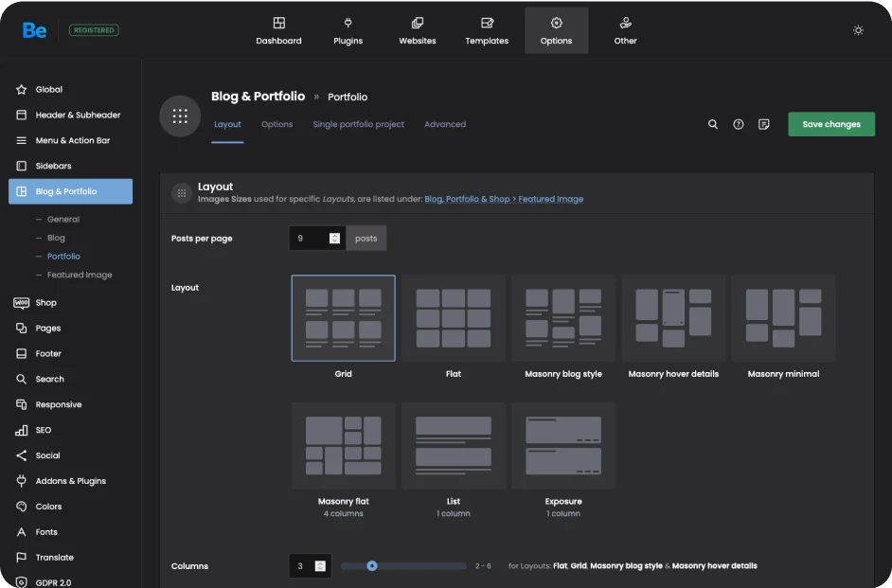Viewport: 892px width, 588px height.
Task: Go to Websites in top navigation
Action: coord(418,30)
